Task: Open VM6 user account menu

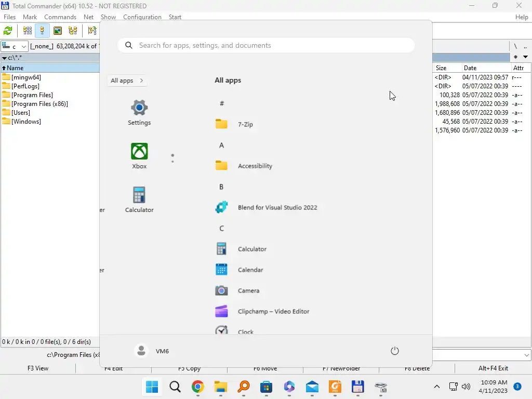Action: point(152,351)
